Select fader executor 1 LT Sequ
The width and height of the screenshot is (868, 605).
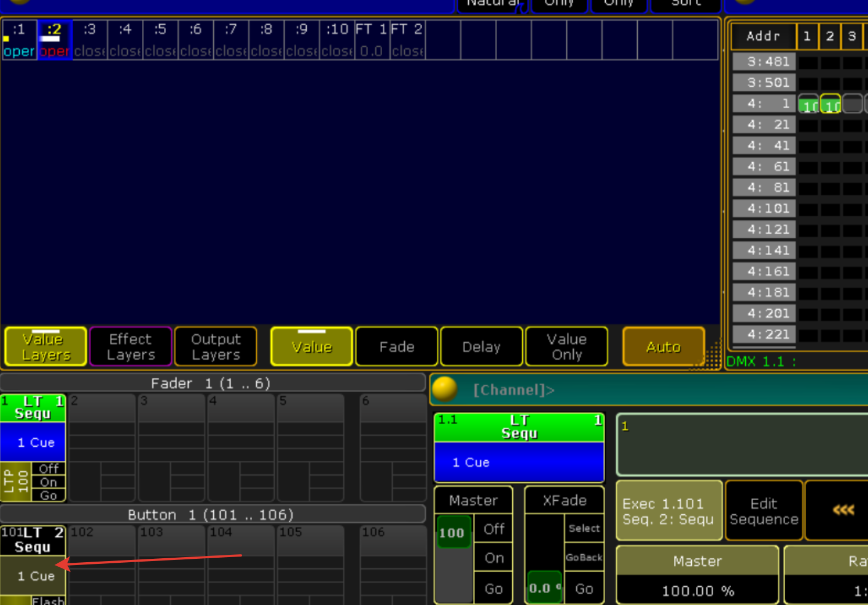click(33, 408)
